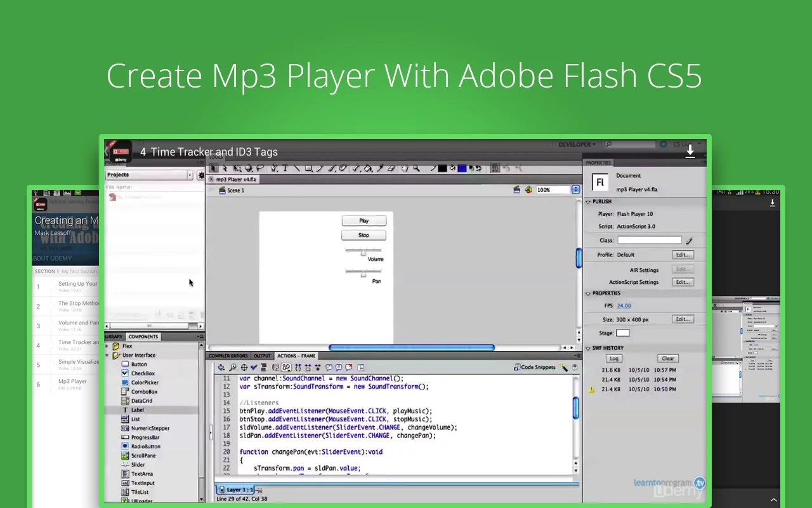Click the Profile Edit button
This screenshot has height=508, width=812.
tap(683, 255)
